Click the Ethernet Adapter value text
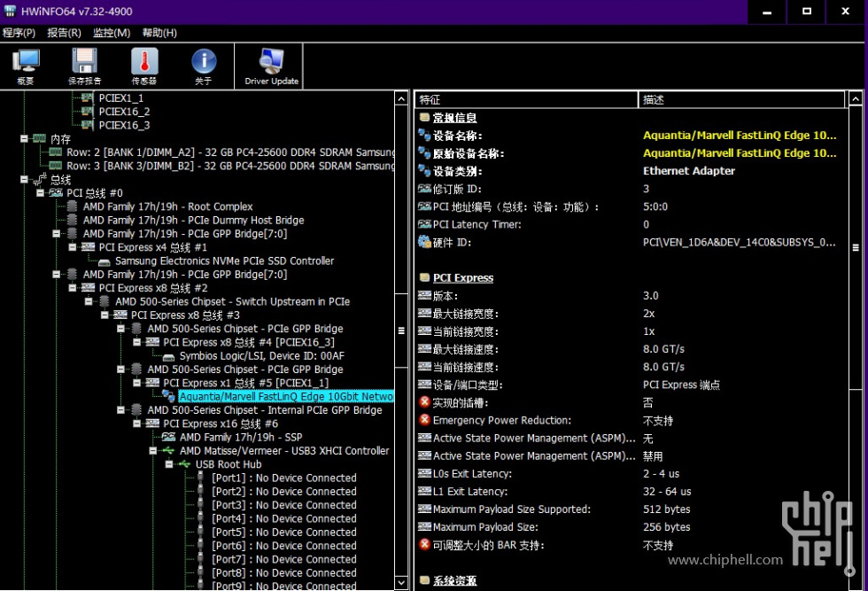868x591 pixels. [x=689, y=171]
